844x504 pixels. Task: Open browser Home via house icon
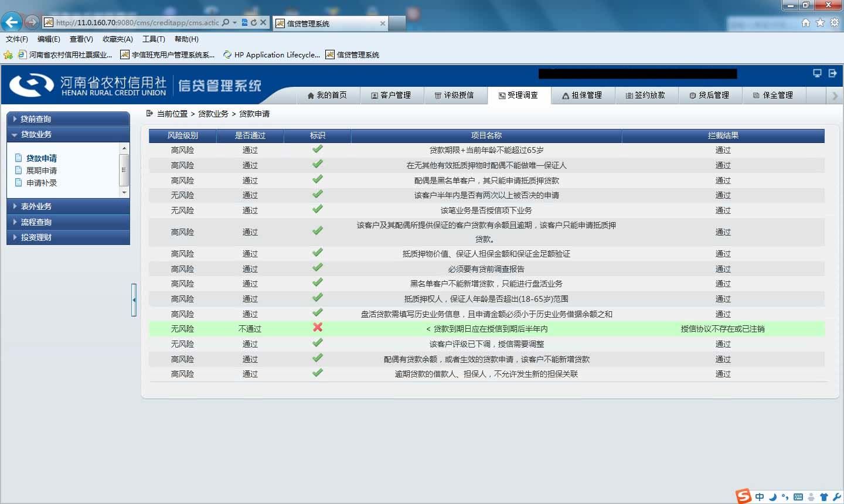[x=806, y=22]
